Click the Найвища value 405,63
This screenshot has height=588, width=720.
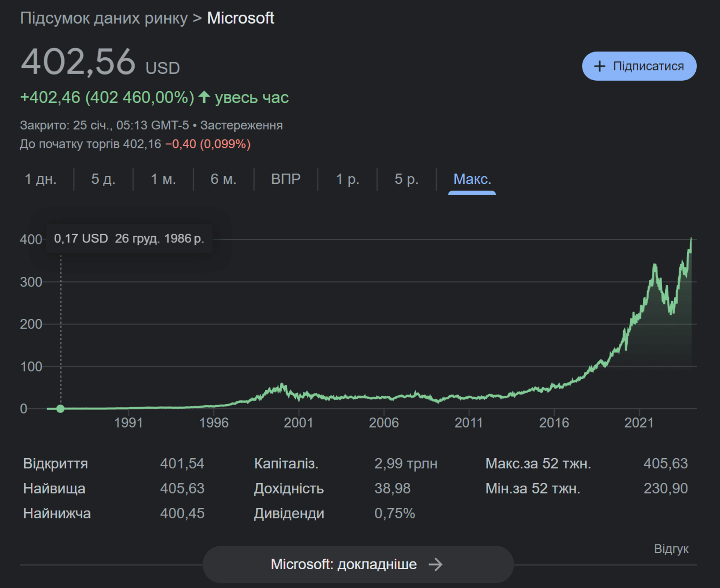[x=182, y=488]
